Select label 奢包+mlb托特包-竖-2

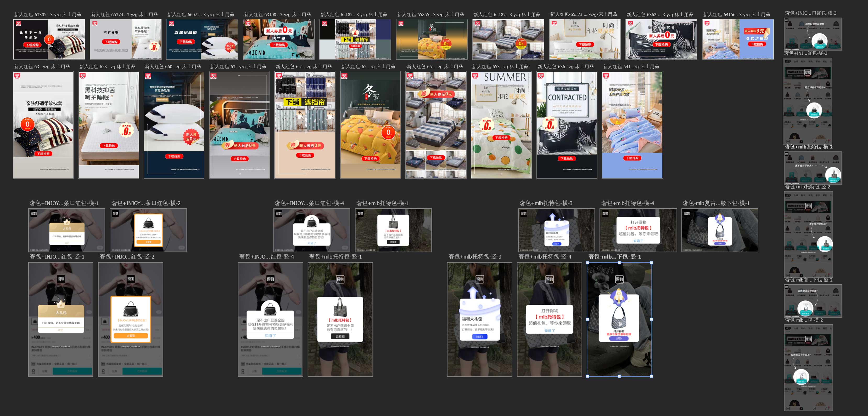coord(808,187)
